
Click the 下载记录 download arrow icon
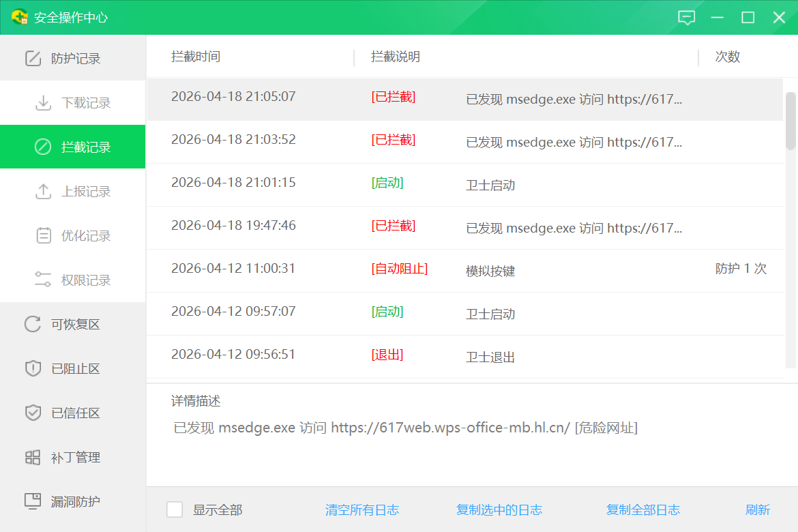(43, 103)
